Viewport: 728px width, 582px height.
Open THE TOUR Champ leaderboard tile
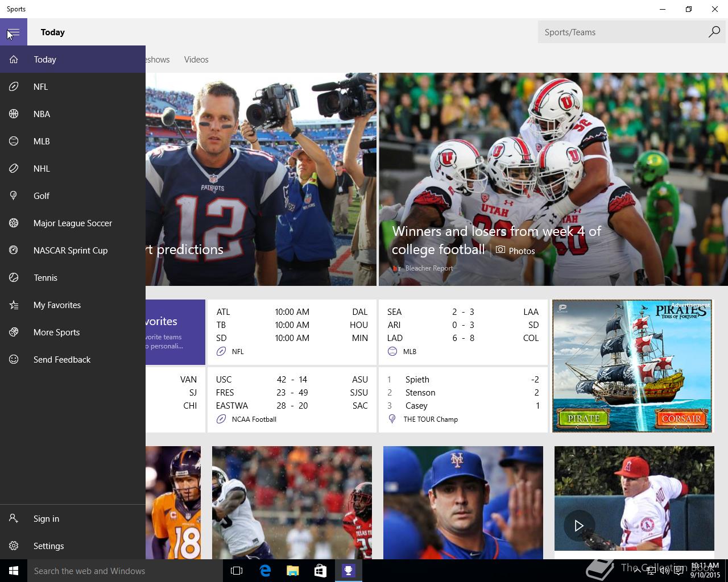tap(463, 400)
